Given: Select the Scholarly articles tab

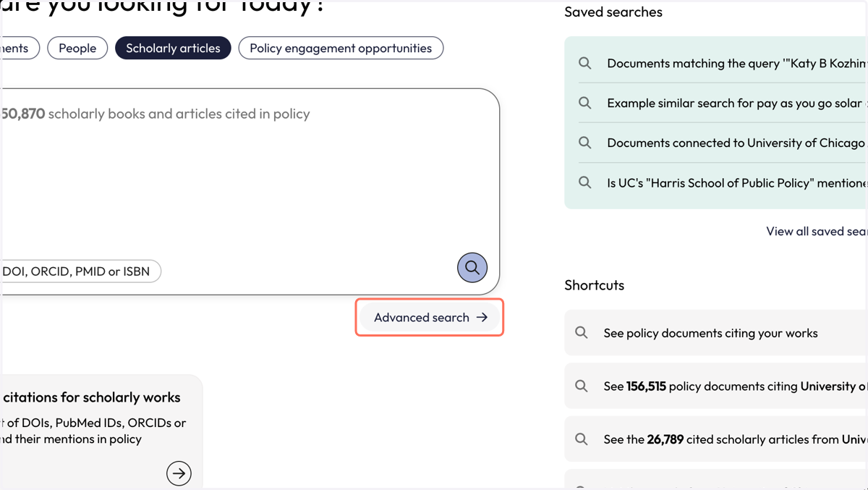Looking at the screenshot, I should tap(173, 48).
